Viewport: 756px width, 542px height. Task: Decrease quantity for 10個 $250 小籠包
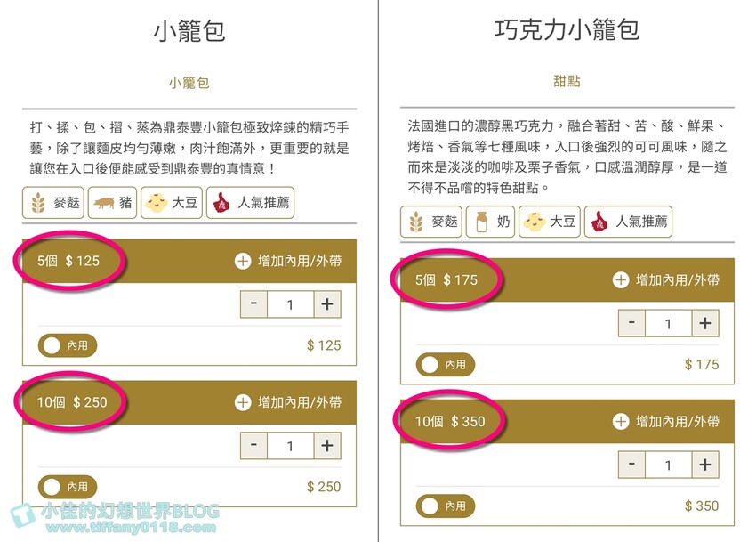click(x=253, y=445)
